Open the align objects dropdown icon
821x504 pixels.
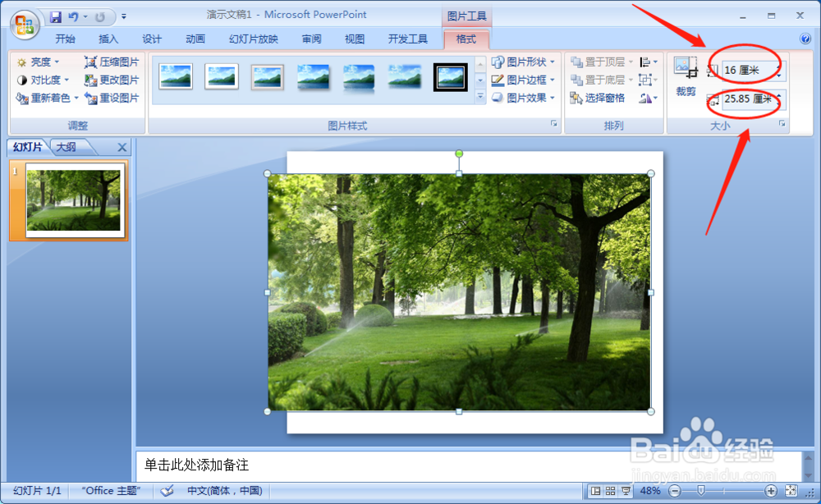pos(649,62)
